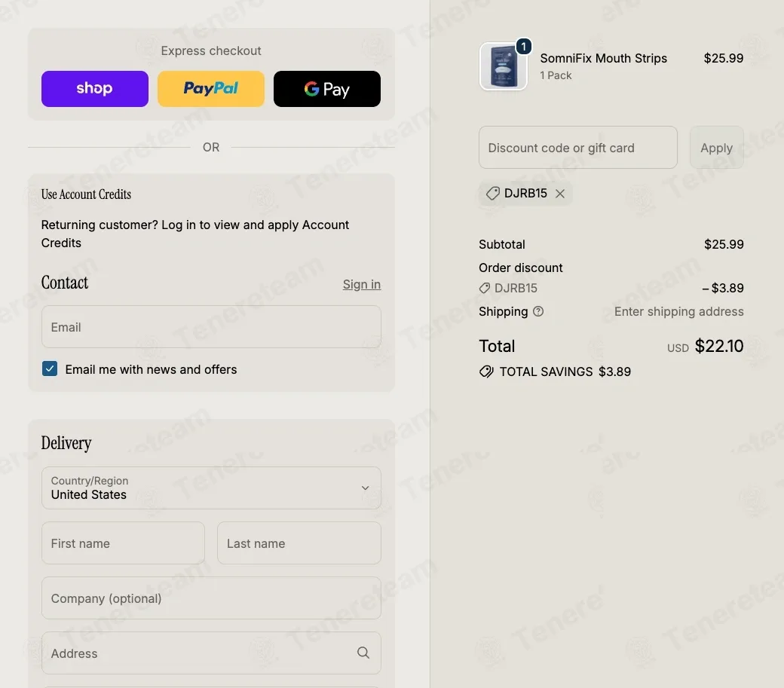Click the First name field

click(x=123, y=543)
